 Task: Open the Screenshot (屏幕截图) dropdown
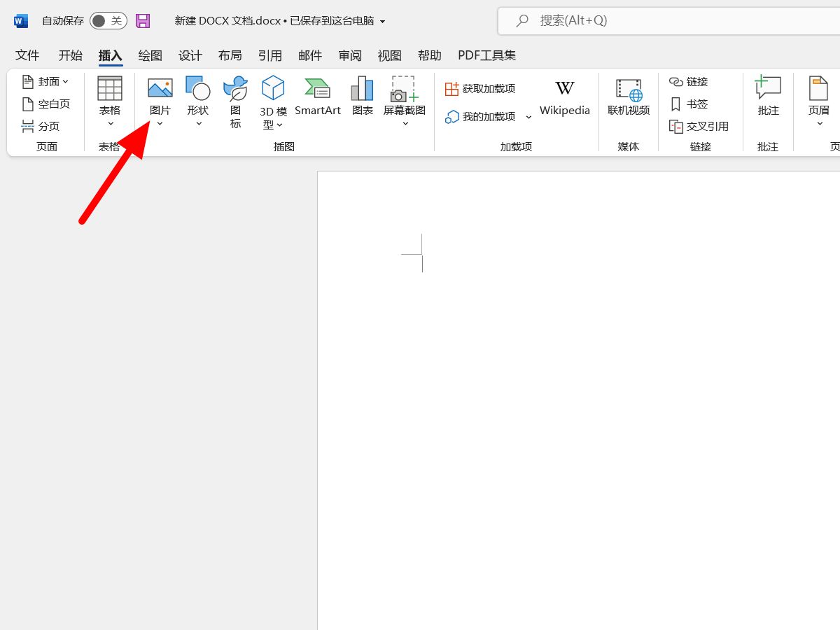(x=405, y=124)
